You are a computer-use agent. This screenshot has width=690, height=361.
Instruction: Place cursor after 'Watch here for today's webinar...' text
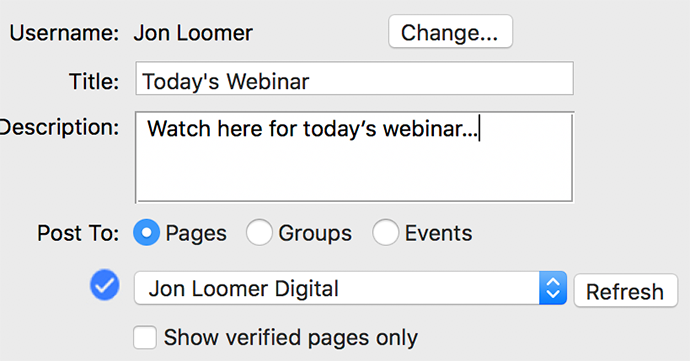tap(479, 129)
